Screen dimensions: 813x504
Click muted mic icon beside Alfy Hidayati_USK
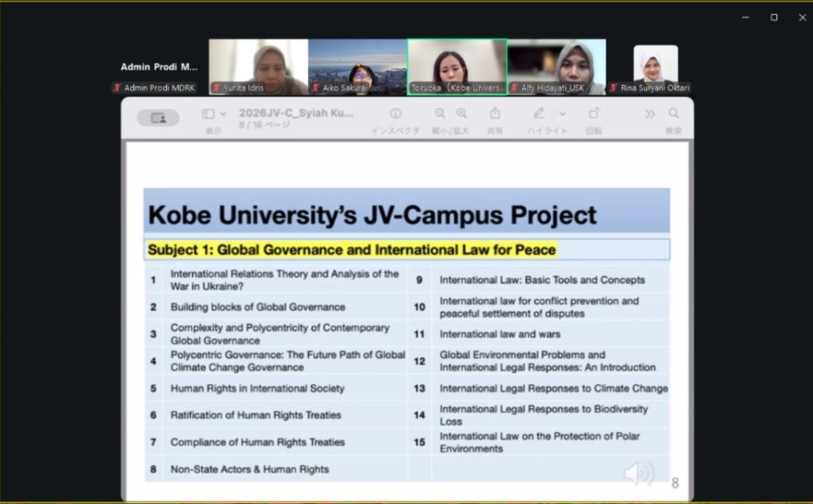point(514,88)
